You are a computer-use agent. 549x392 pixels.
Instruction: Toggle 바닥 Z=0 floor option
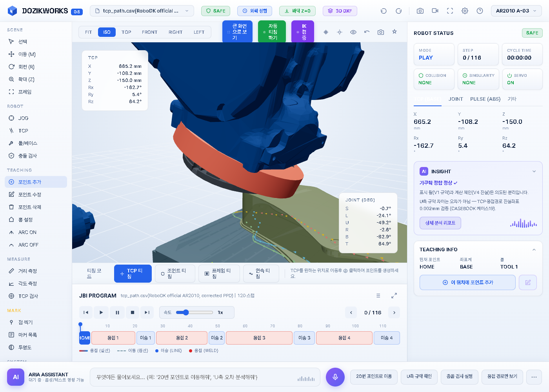(x=297, y=11)
